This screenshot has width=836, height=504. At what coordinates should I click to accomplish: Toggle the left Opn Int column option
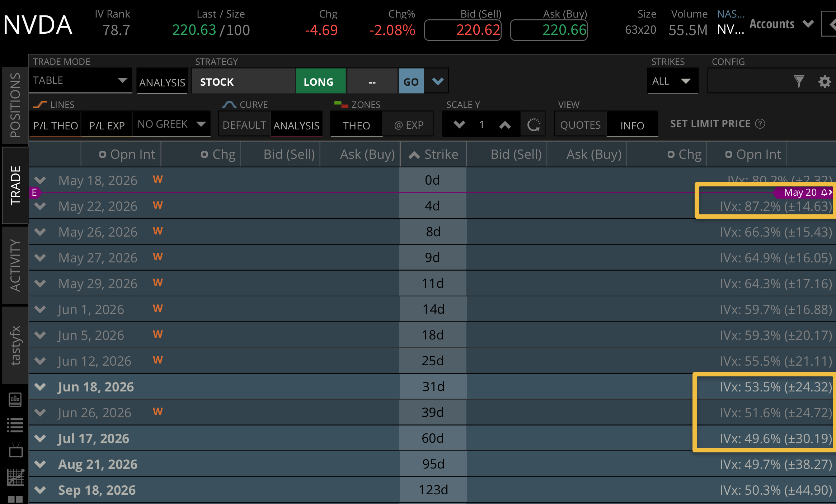[x=103, y=154]
